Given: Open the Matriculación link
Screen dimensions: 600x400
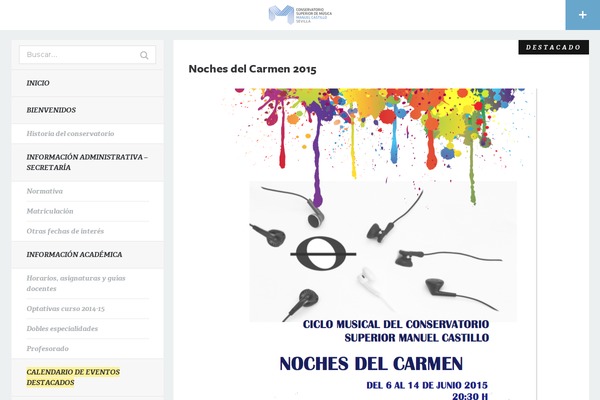Looking at the screenshot, I should (50, 211).
